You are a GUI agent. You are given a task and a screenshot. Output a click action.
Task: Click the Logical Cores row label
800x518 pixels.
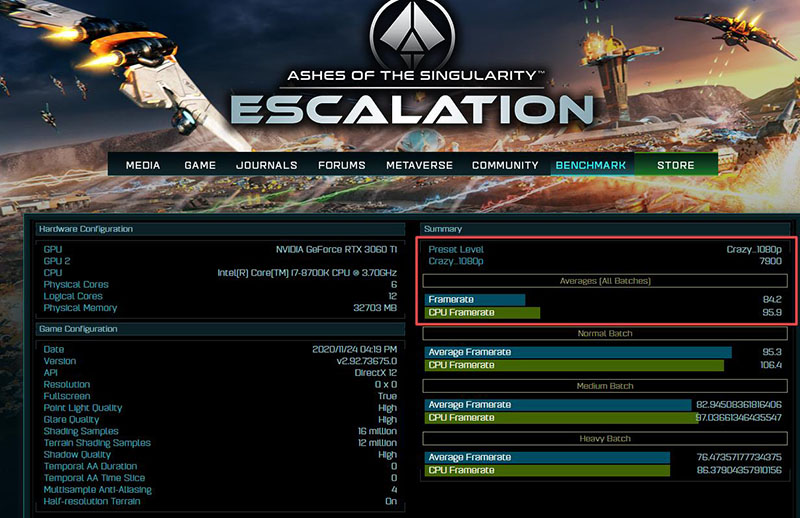[x=73, y=296]
